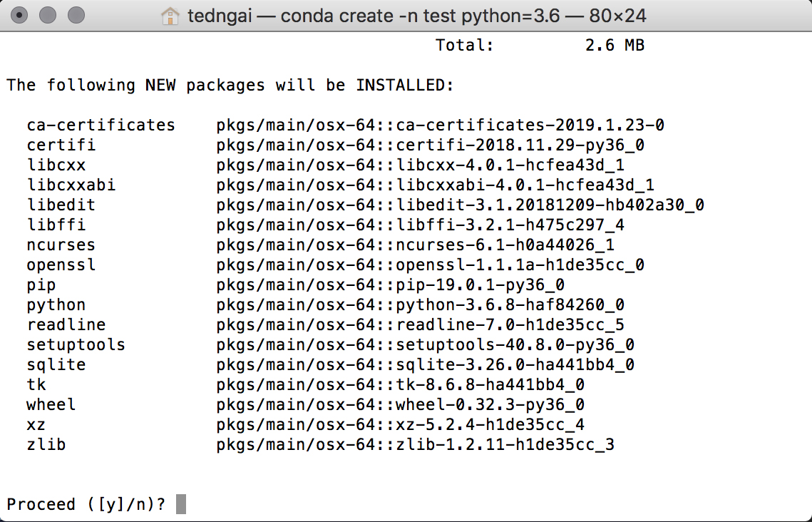Click the 'zlib' package name
The width and height of the screenshot is (812, 522).
46,444
